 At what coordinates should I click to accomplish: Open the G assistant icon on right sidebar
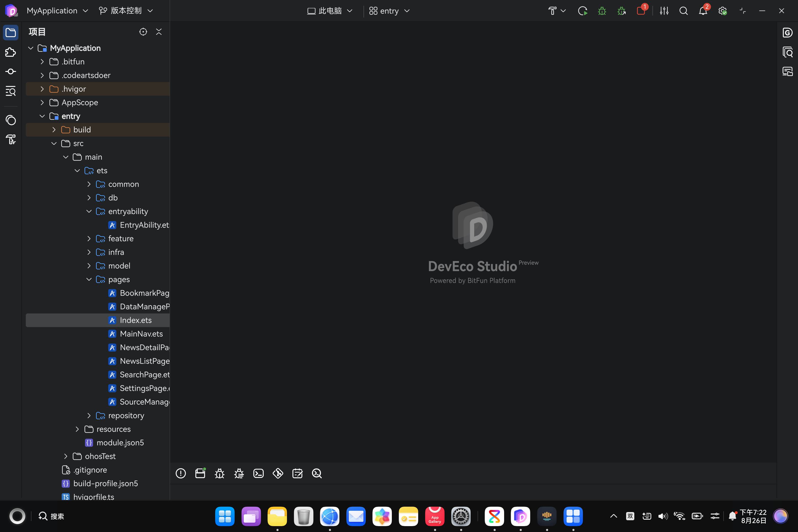(x=788, y=32)
